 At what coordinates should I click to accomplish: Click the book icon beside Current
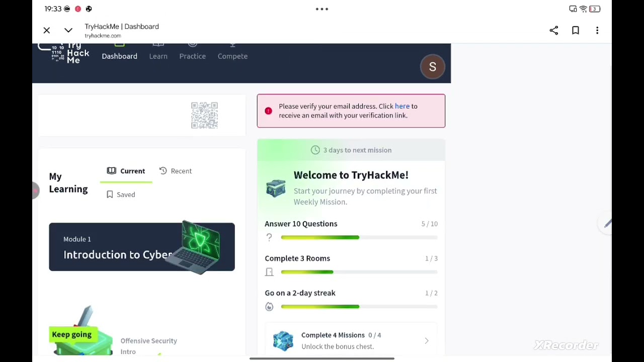coord(111,171)
